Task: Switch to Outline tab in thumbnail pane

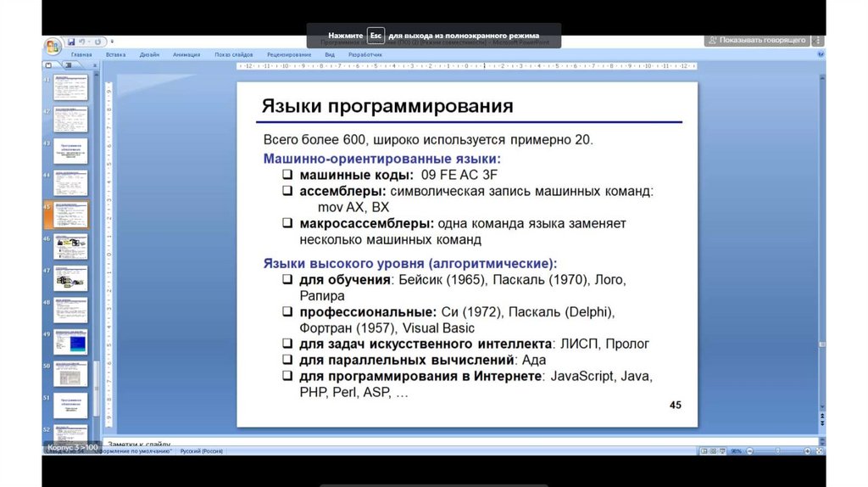Action: [68, 65]
